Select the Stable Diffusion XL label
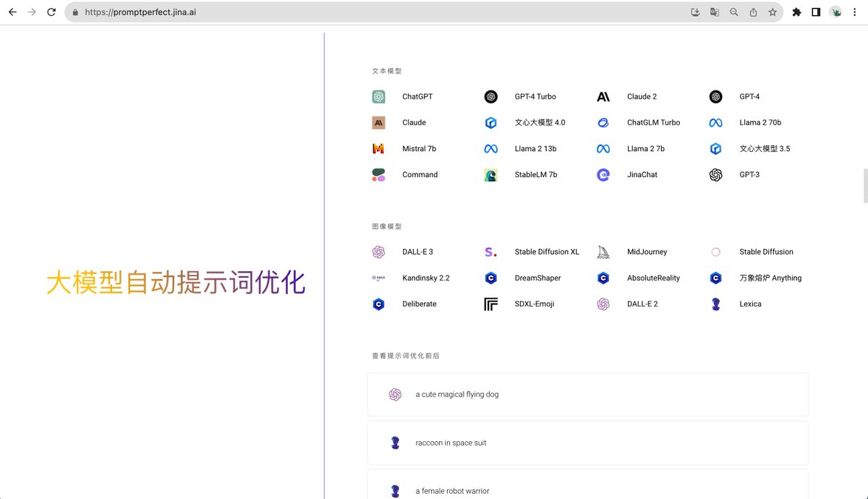Screen dimensions: 868x499 [547, 252]
